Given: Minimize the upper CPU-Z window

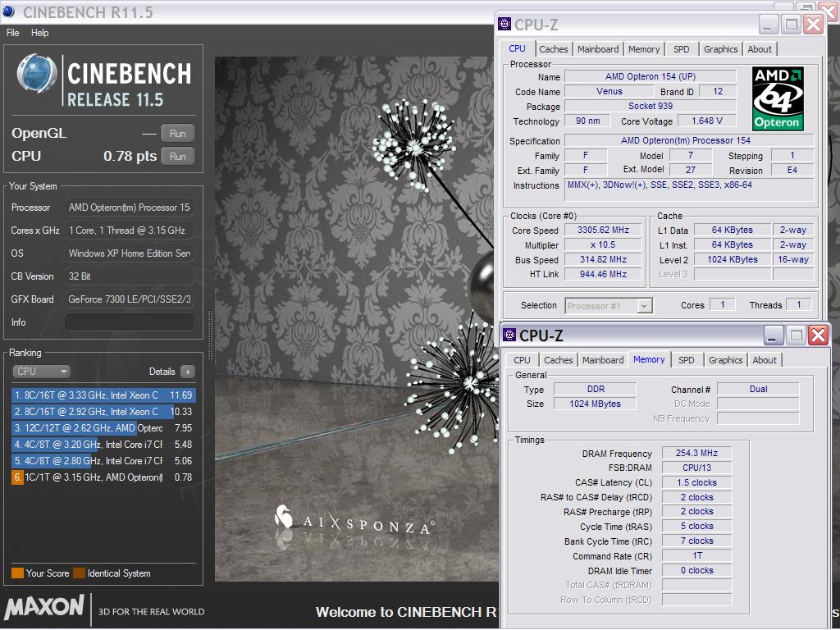Looking at the screenshot, I should (768, 24).
